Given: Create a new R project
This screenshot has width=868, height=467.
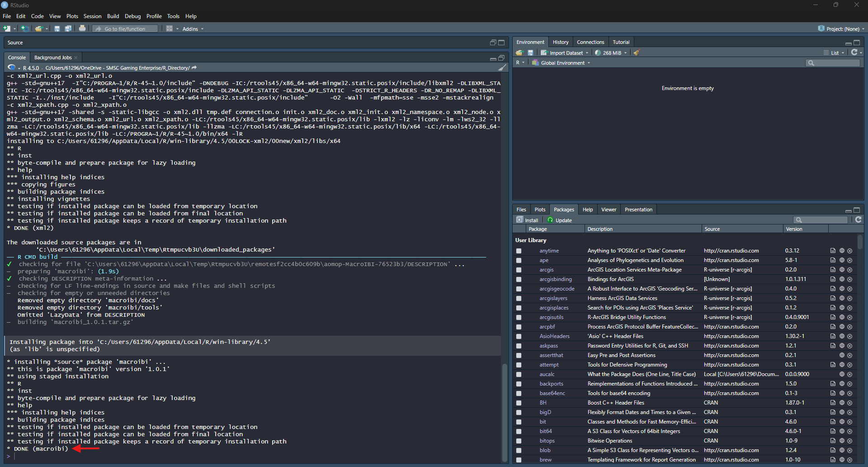Looking at the screenshot, I should coord(25,29).
